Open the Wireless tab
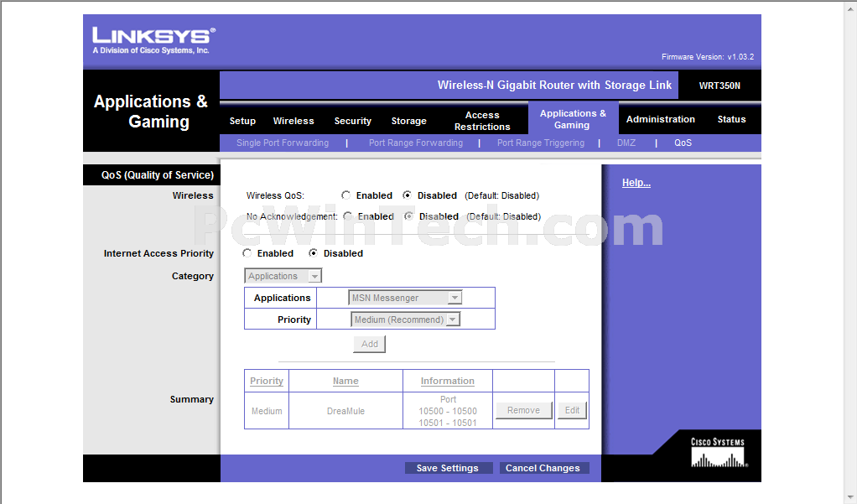This screenshot has width=857, height=504. [293, 121]
